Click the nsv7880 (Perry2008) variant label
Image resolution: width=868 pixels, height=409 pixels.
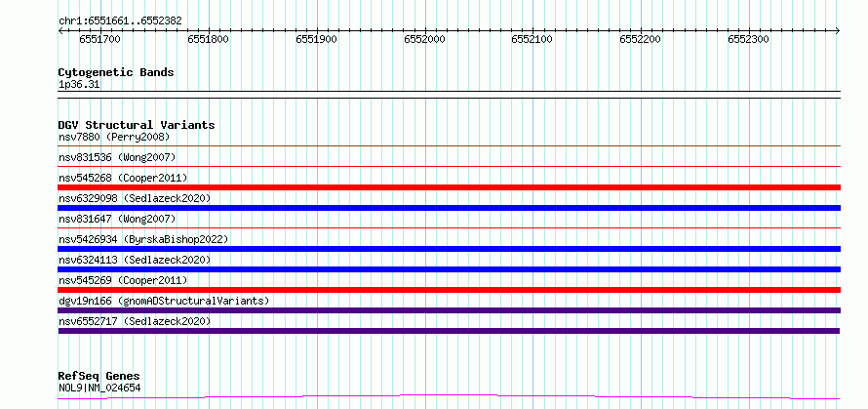click(114, 137)
